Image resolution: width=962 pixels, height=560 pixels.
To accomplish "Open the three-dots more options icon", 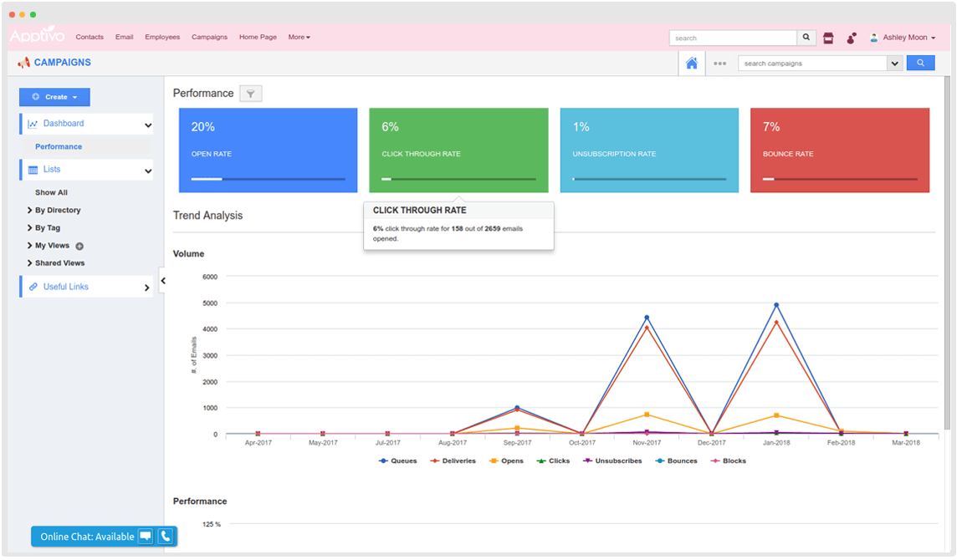I will (x=719, y=64).
